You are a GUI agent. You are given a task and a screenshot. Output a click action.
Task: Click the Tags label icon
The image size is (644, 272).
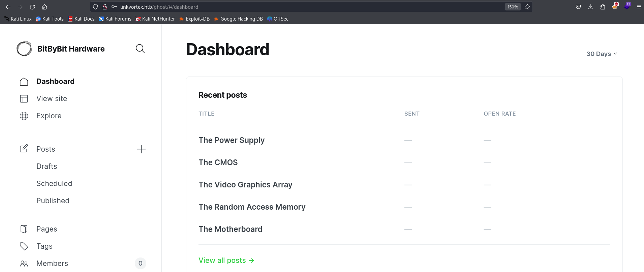(24, 246)
